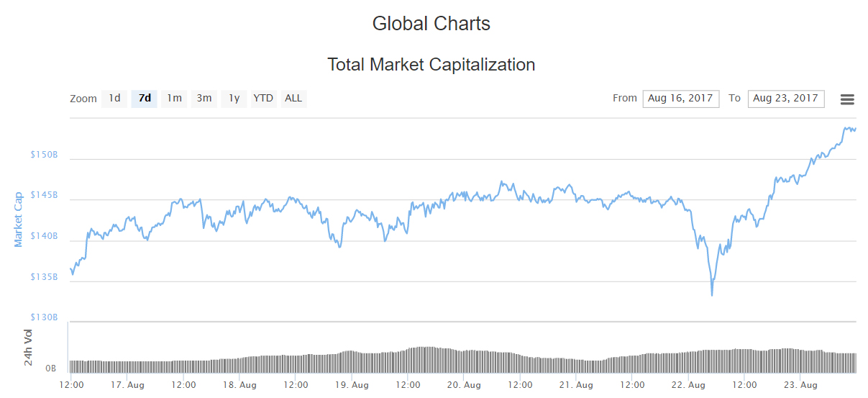Choose the 1y zoom option
Viewport: 868px width, 398px height.
[234, 99]
